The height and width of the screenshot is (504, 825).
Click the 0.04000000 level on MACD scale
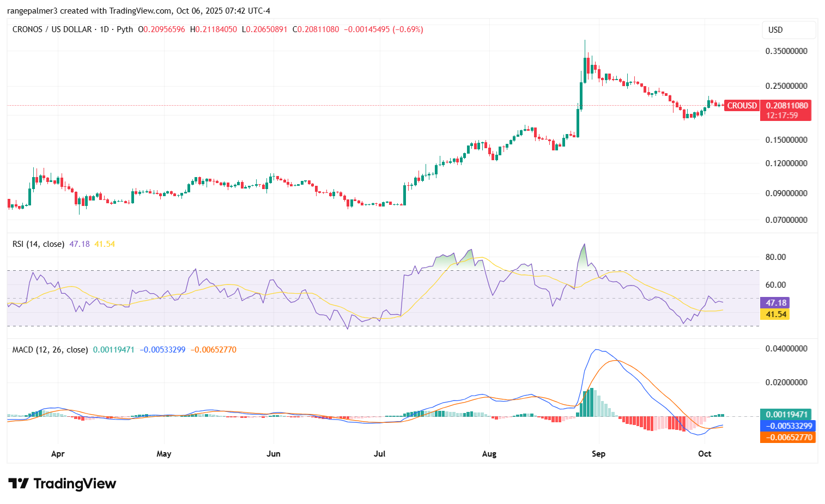786,349
